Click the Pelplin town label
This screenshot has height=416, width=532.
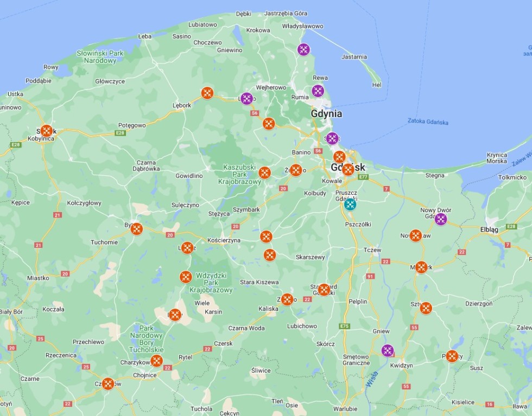(358, 302)
